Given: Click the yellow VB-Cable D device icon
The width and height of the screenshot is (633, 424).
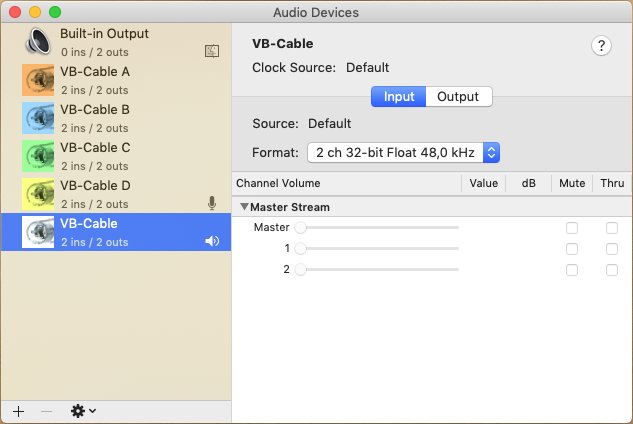Looking at the screenshot, I should (38, 194).
